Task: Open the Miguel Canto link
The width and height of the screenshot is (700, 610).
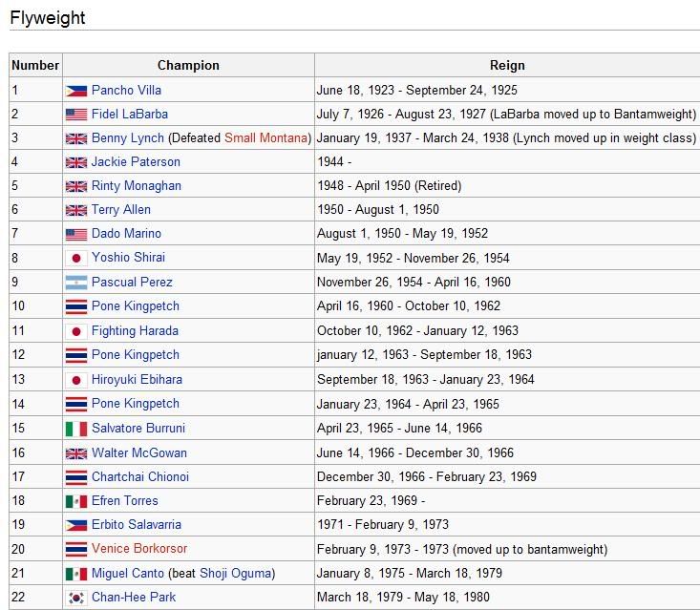Action: tap(128, 573)
